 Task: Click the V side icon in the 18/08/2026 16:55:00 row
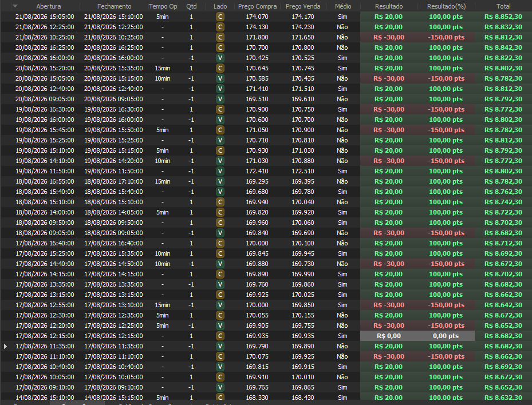[220, 181]
